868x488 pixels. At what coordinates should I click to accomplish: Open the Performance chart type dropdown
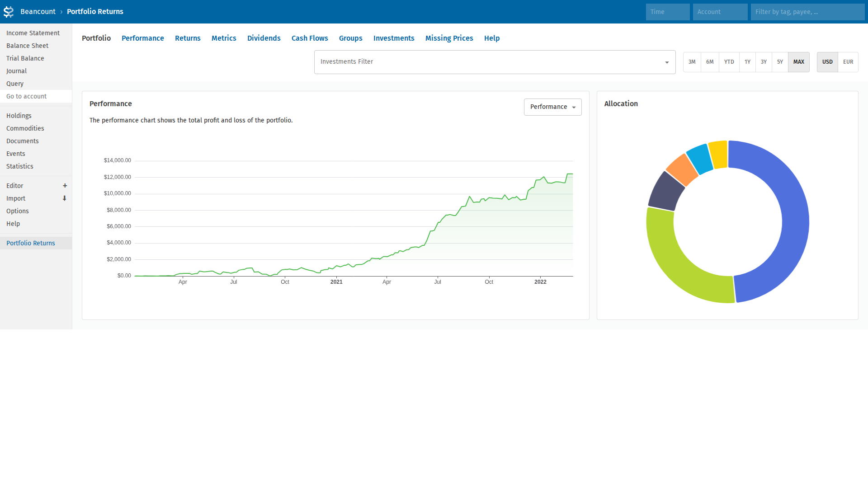click(x=552, y=107)
